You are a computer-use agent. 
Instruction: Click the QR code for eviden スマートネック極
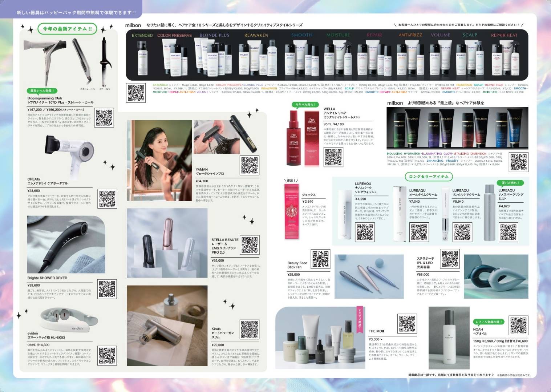pyautogui.click(x=108, y=356)
